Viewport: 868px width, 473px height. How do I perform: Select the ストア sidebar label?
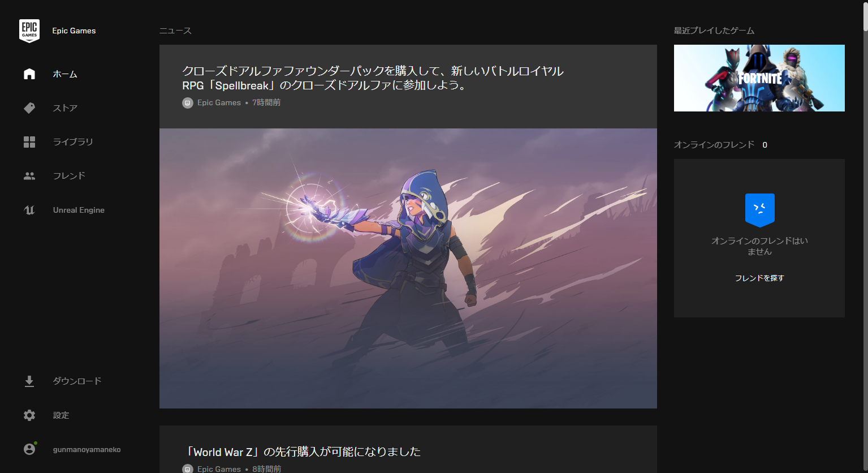point(65,108)
